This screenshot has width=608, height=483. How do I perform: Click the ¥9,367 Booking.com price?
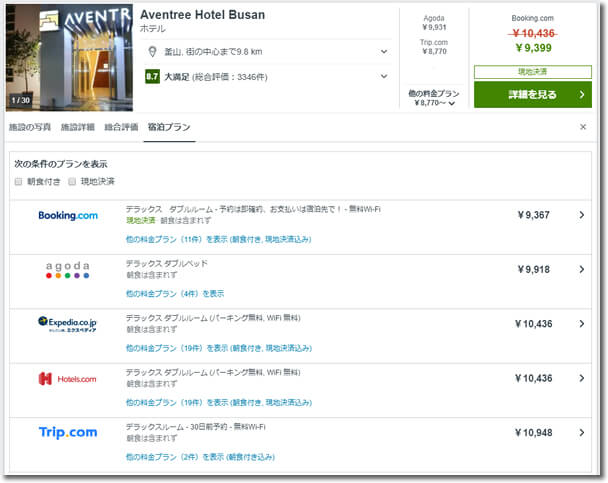pyautogui.click(x=534, y=215)
